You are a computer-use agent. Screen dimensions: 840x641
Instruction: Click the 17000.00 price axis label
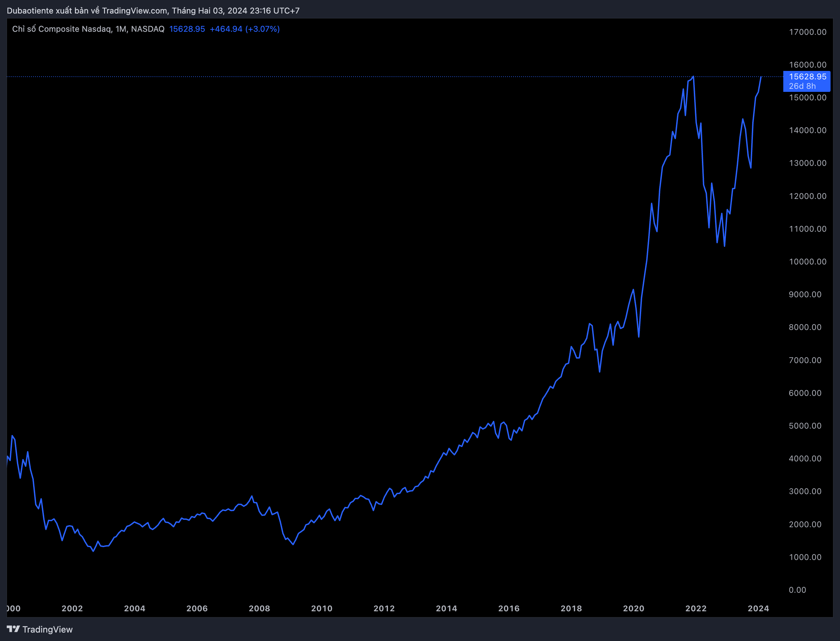807,32
